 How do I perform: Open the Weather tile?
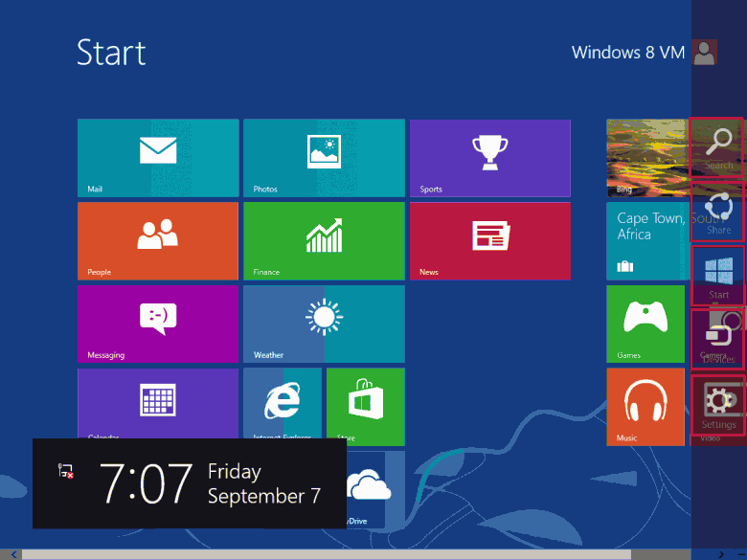click(324, 325)
